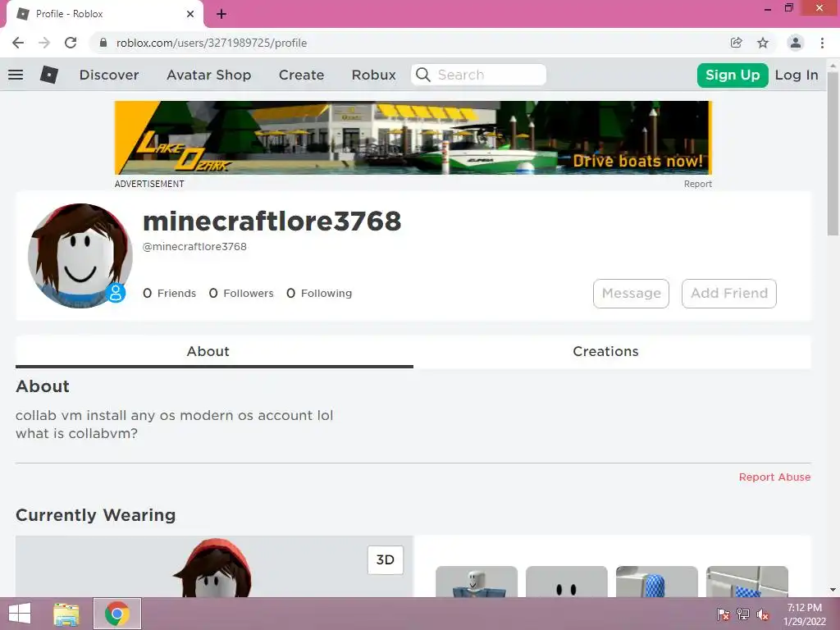Launch File Explorer from the taskbar

tap(66, 614)
